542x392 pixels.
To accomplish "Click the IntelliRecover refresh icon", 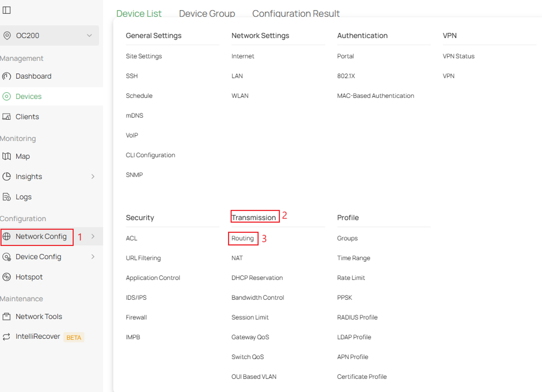I will 7,337.
